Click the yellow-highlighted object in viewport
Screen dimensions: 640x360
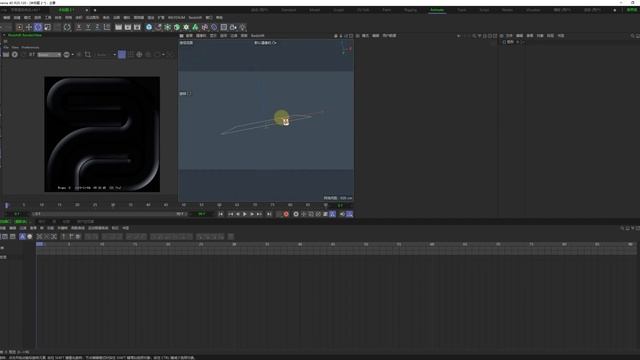tap(281, 118)
